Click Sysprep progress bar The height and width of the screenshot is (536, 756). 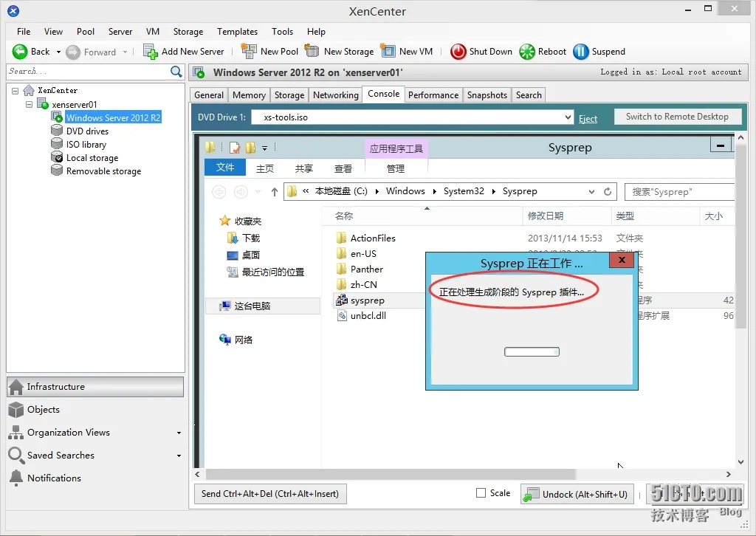(x=532, y=352)
